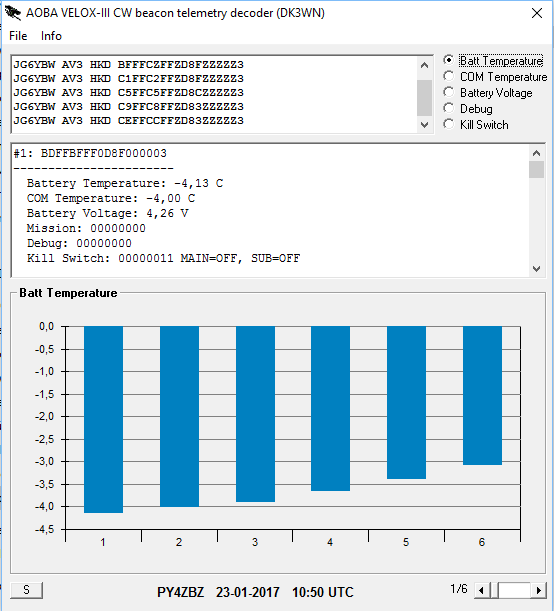Click down arrow of raw beacon list scrollbar
Image resolution: width=554 pixels, height=611 pixels.
coord(424,125)
